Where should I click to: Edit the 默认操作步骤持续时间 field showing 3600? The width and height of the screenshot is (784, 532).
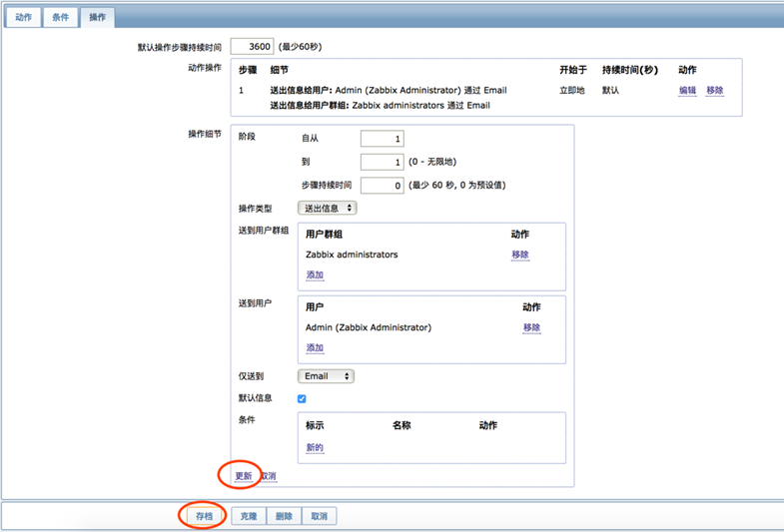pyautogui.click(x=252, y=47)
